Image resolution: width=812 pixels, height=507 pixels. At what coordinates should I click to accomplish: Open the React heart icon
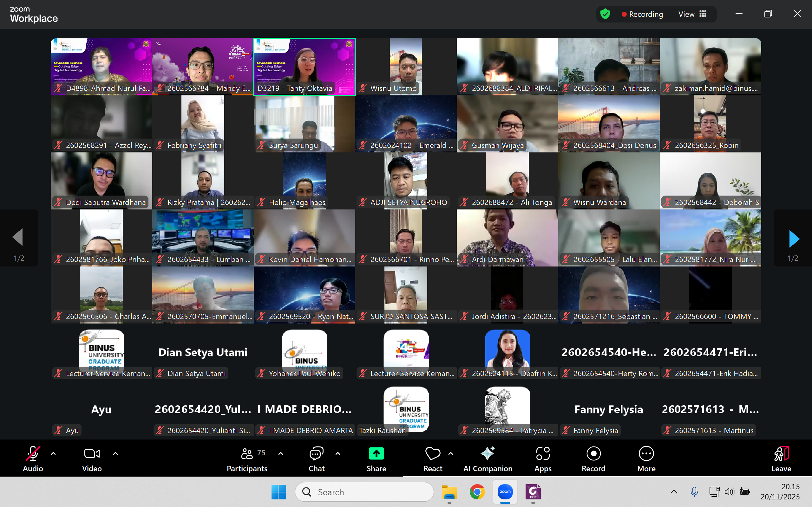433,454
